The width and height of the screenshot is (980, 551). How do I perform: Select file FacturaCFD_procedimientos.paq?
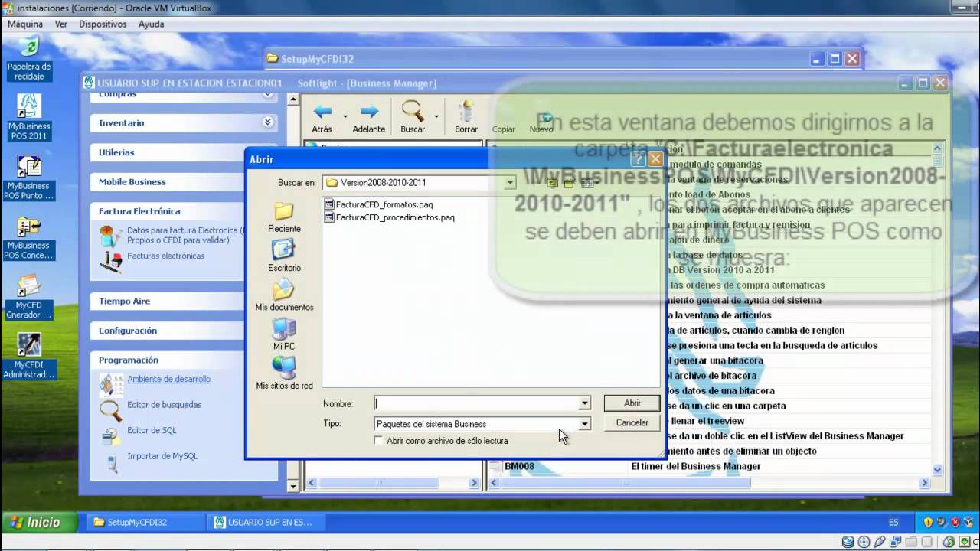coord(389,217)
